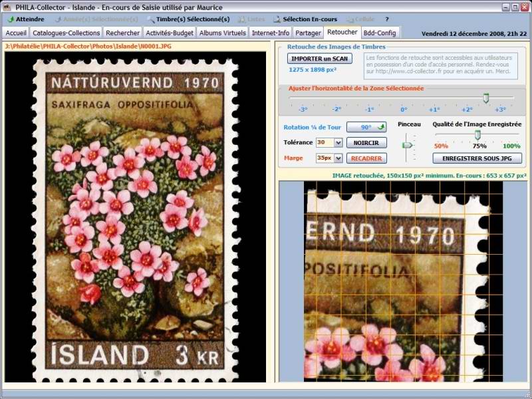Viewport: 532px width, 399px height.
Task: Go to the Rechercher tab
Action: [123, 33]
